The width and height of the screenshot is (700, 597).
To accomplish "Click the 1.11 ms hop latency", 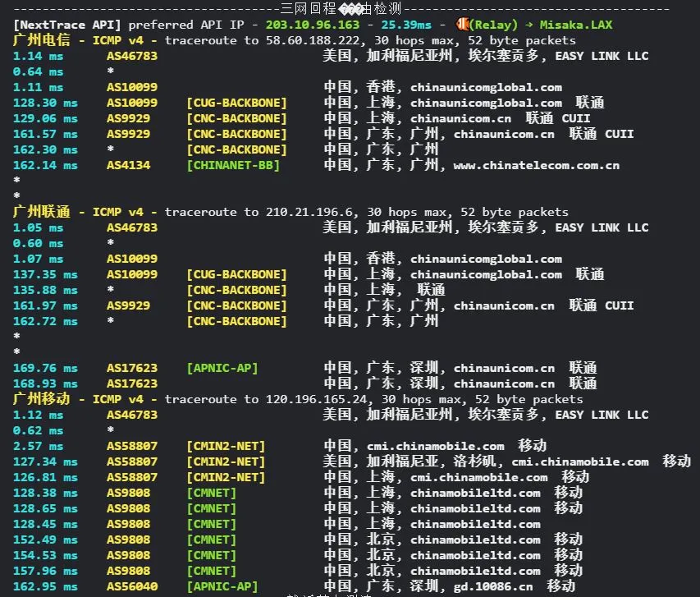I will tap(38, 87).
